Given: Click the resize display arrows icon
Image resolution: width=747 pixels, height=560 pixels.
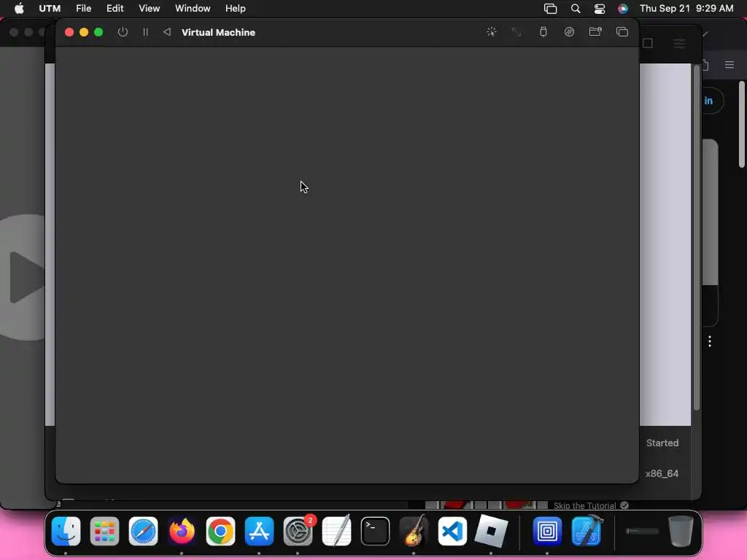Looking at the screenshot, I should click(516, 32).
